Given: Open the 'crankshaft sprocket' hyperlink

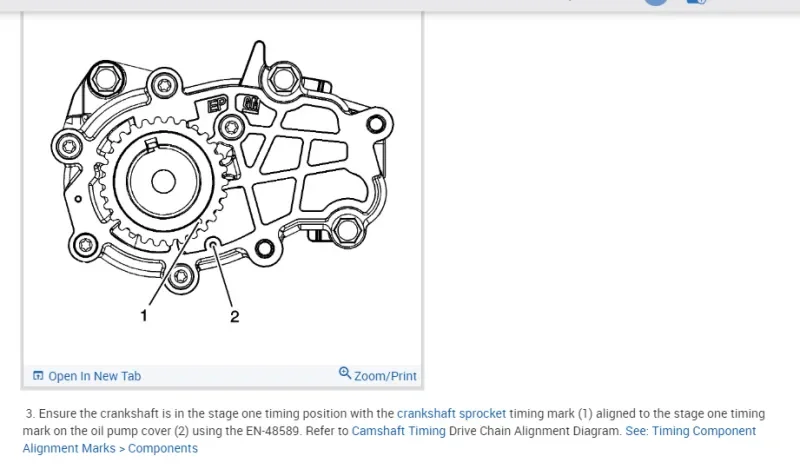Looking at the screenshot, I should click(x=451, y=413).
